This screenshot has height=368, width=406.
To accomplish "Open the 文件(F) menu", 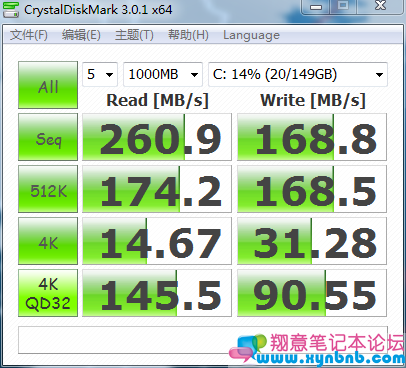I will pyautogui.click(x=28, y=35).
